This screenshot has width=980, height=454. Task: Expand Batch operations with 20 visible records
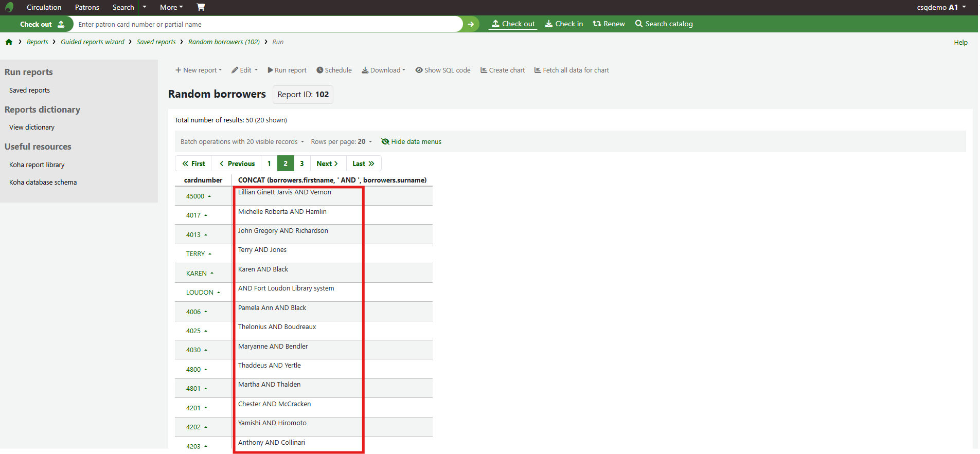point(242,142)
